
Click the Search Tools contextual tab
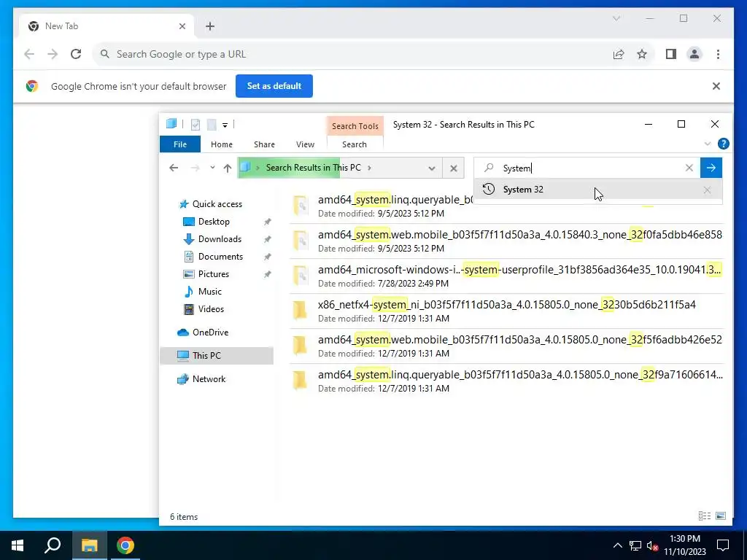(x=355, y=126)
